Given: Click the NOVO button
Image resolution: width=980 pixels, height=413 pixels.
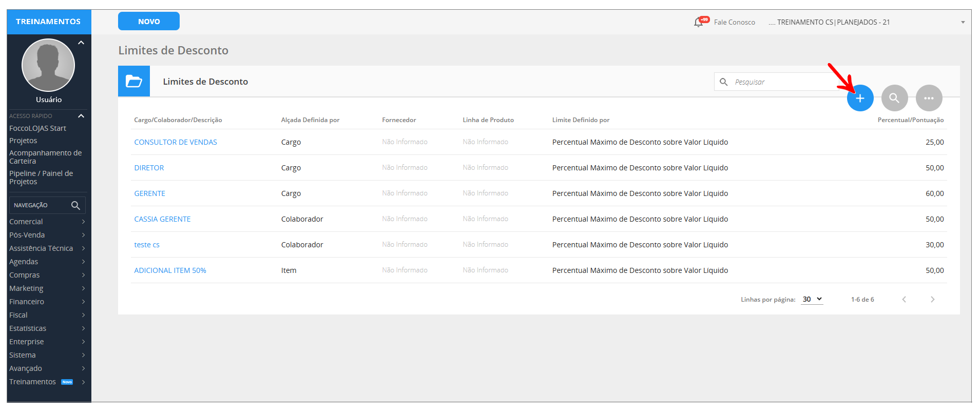Looking at the screenshot, I should click(x=148, y=21).
